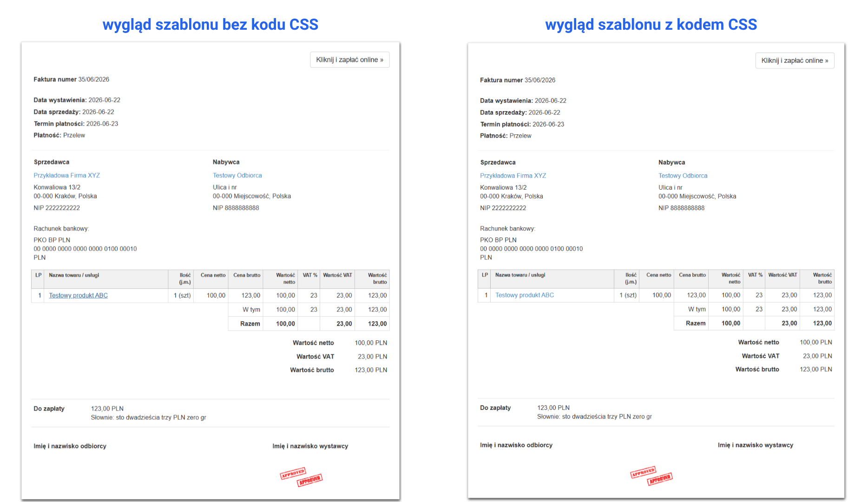
Task: Click 'NIP 2222222222' in left invoice
Action: click(x=57, y=208)
